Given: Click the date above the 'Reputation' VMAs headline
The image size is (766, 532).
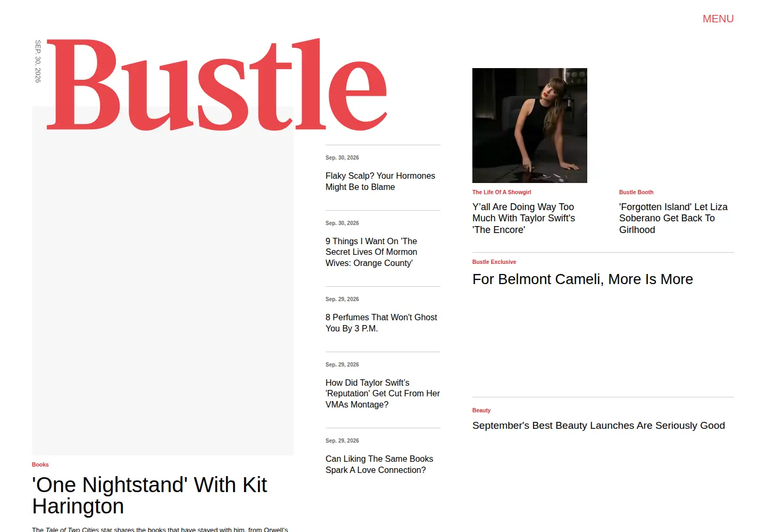Looking at the screenshot, I should 342,364.
